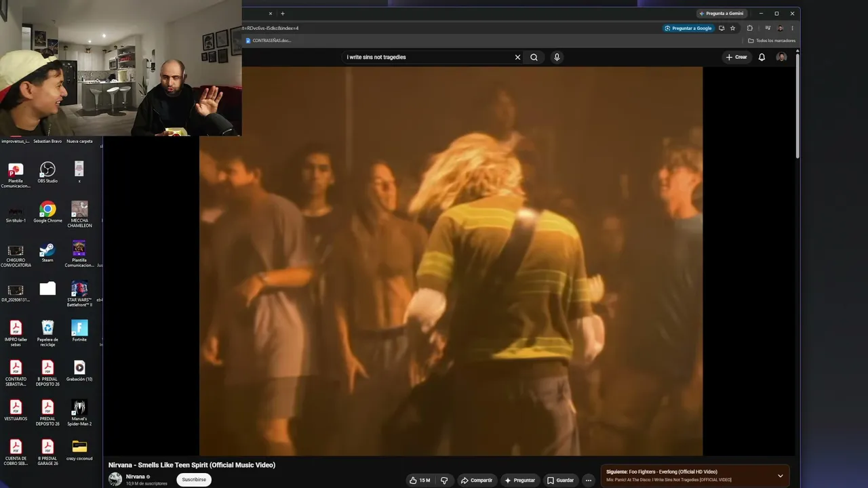This screenshot has width=868, height=488.
Task: Open Todos los marcadores folder
Action: 772,41
